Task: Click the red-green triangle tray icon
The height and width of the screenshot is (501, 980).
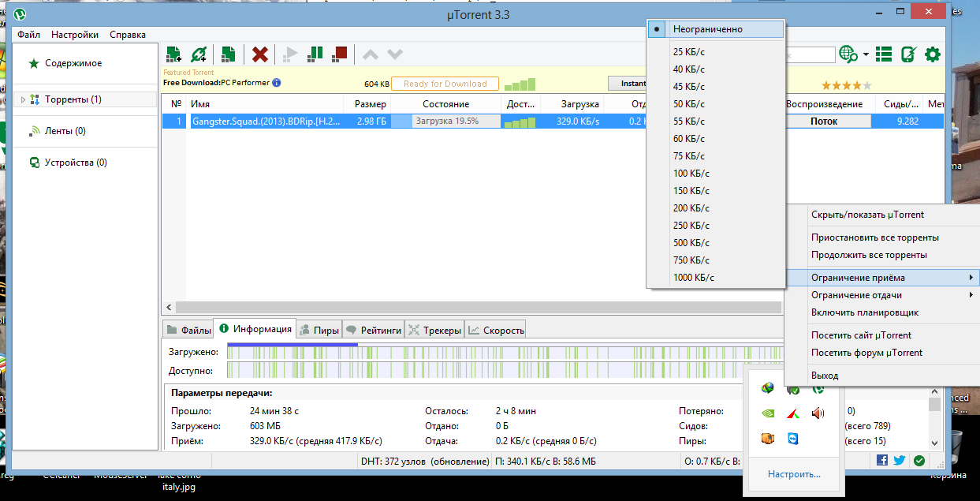Action: point(792,413)
